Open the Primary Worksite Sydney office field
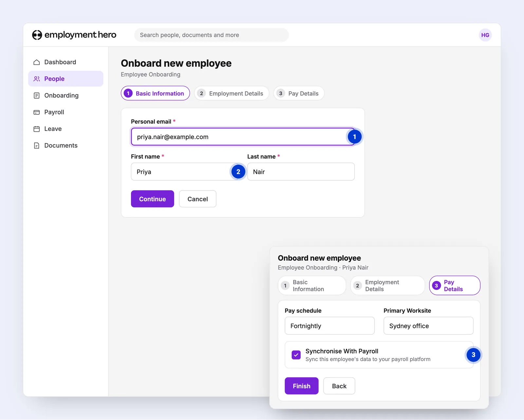Viewport: 524px width, 420px height. point(428,326)
